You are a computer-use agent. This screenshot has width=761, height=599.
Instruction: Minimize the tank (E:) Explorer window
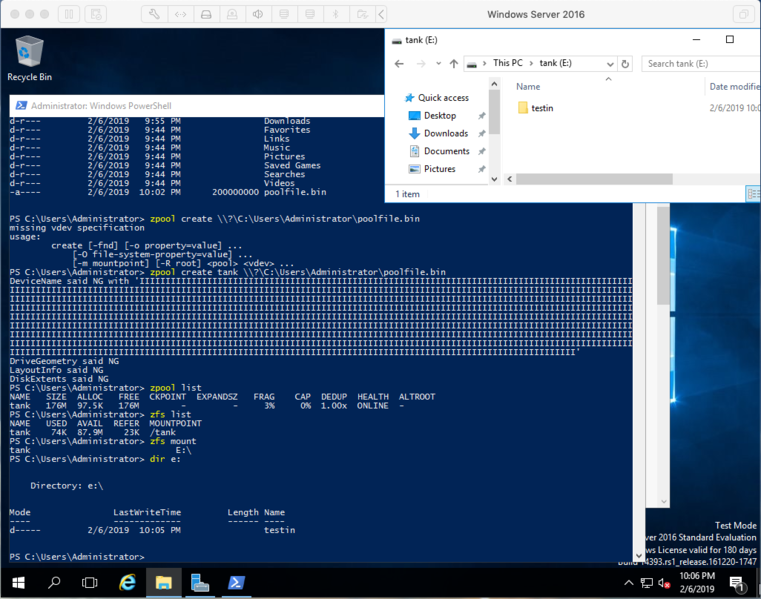click(x=696, y=39)
